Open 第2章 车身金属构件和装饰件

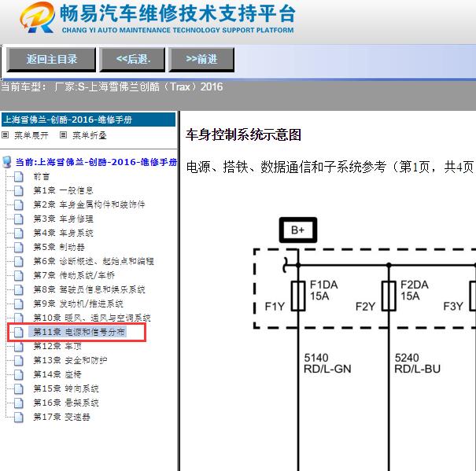(x=88, y=204)
